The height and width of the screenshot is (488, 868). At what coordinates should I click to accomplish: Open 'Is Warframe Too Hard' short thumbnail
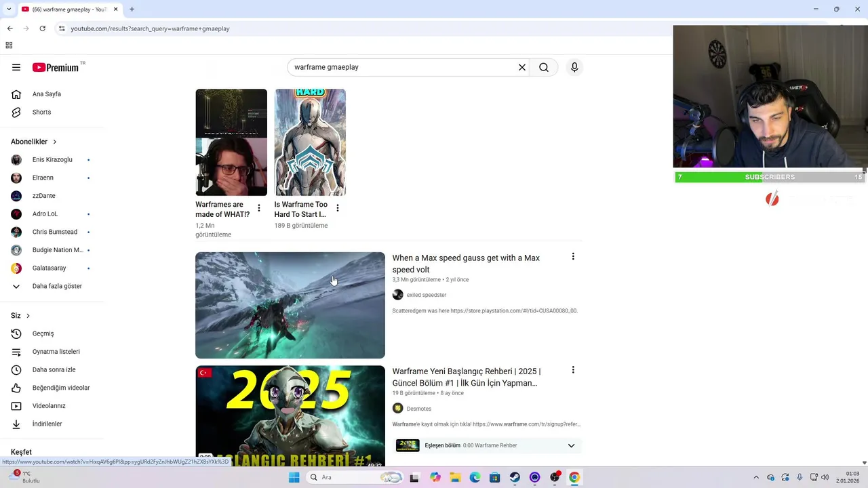310,142
